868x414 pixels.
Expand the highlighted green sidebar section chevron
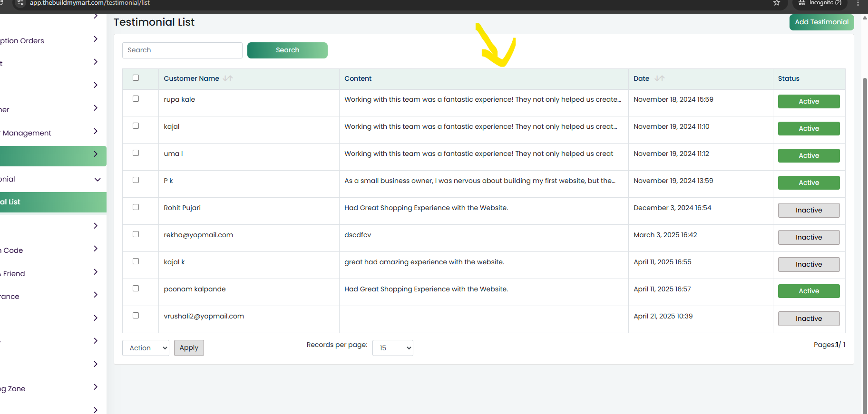tap(96, 154)
